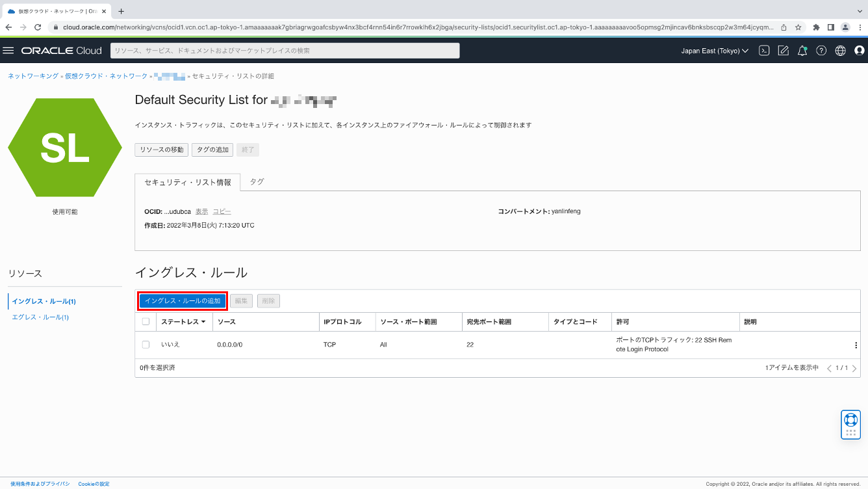868x489 pixels.
Task: Click the イングレス・ルールの追加 button
Action: (x=183, y=301)
